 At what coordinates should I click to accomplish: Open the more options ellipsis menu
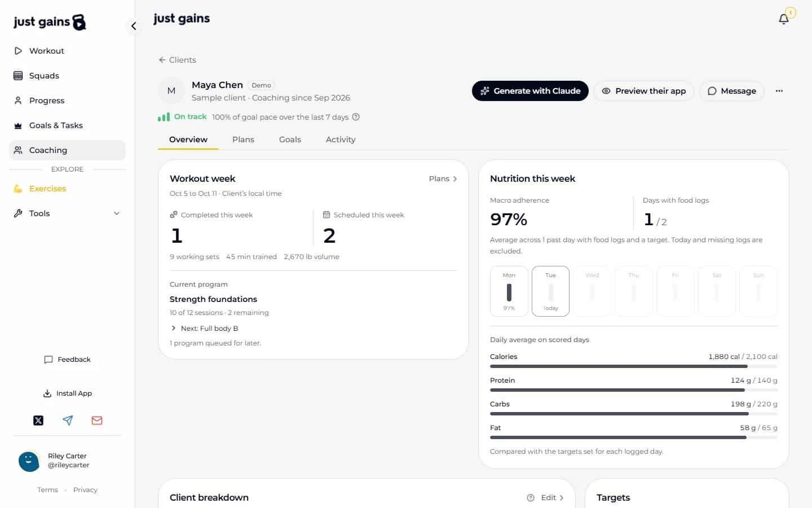coord(779,91)
